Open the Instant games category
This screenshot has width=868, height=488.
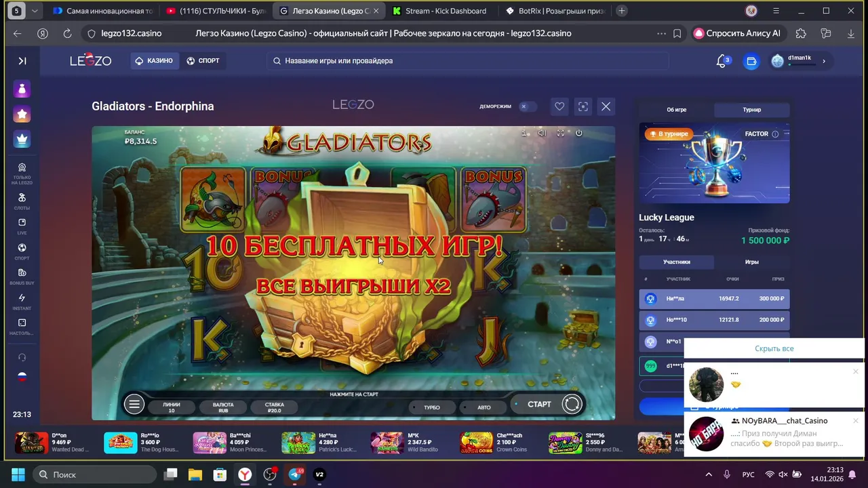(x=22, y=302)
